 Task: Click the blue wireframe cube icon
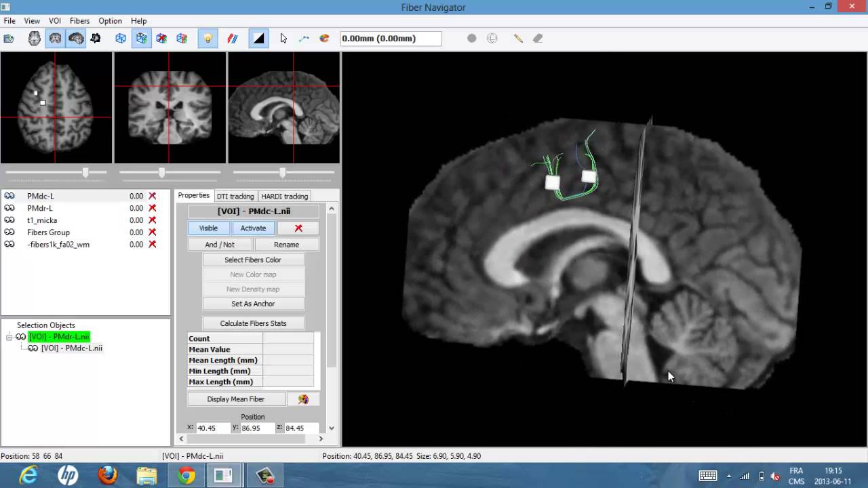coord(121,39)
